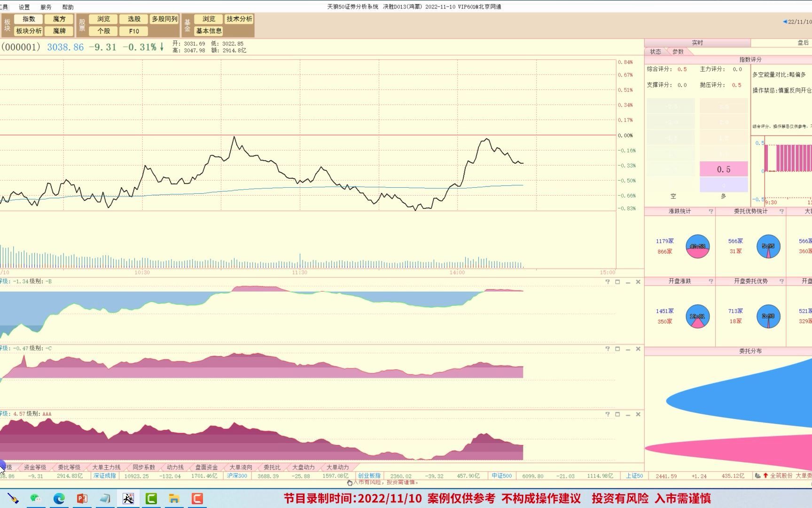
Task: Click the F10 button
Action: click(x=134, y=31)
